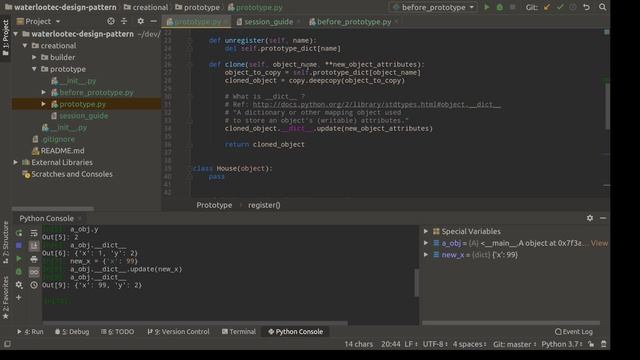Open the 9: Version Control tab
Viewport: 640px width, 360px height.
click(x=178, y=332)
